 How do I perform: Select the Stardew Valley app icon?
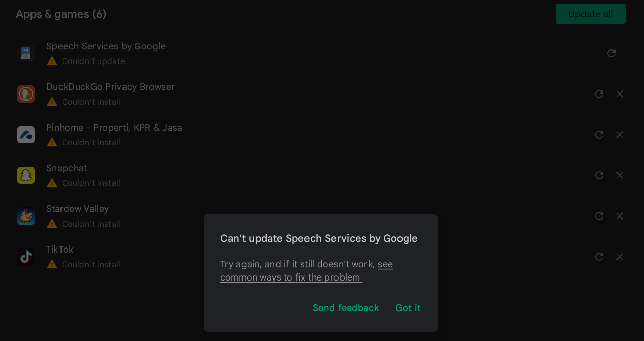pyautogui.click(x=26, y=216)
